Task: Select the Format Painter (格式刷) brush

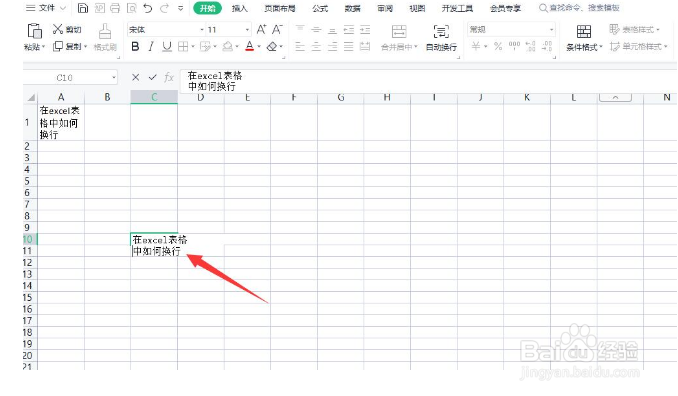Action: pos(105,32)
